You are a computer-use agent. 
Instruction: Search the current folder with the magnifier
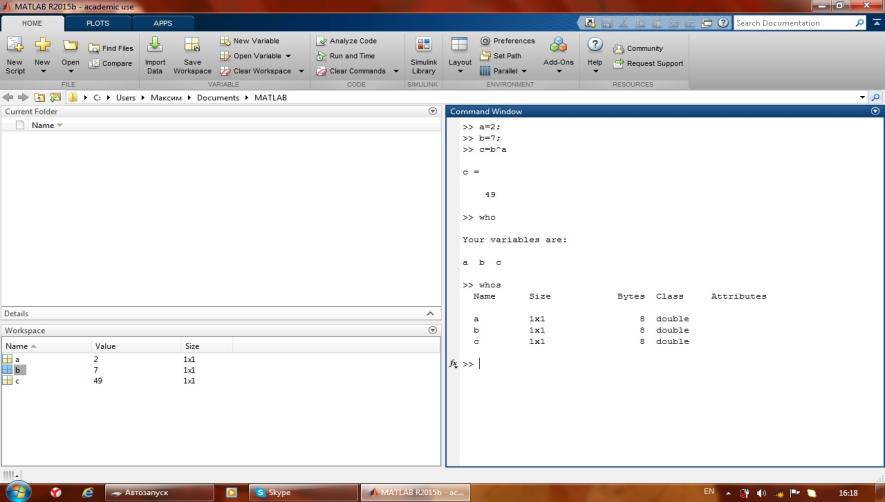(875, 97)
